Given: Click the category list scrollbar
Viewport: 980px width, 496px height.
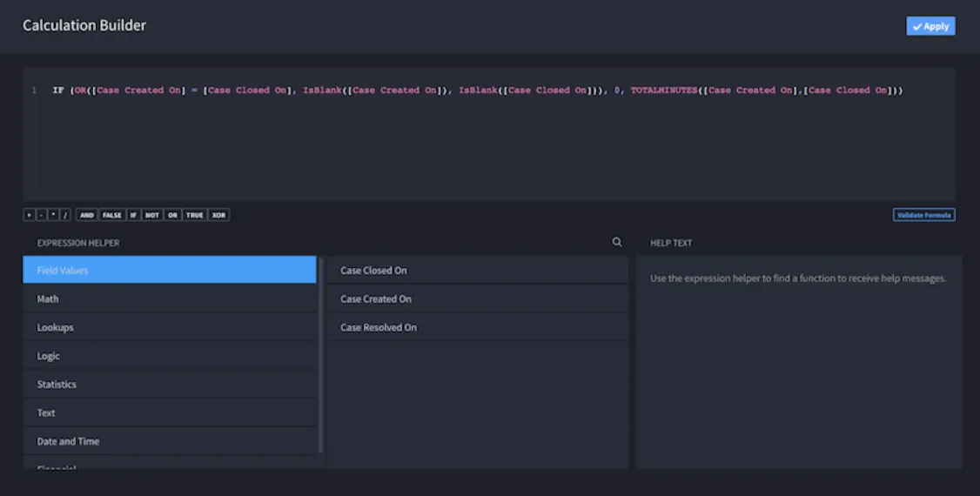Looking at the screenshot, I should coord(320,355).
